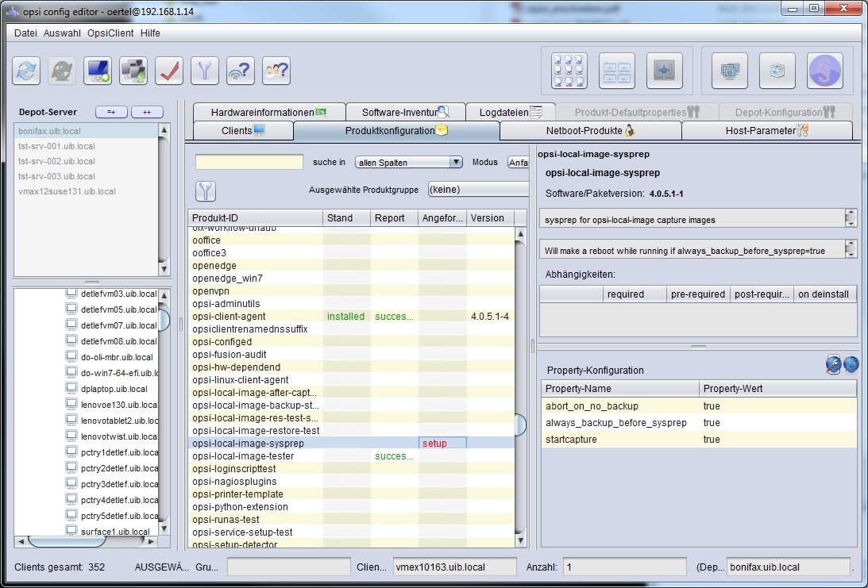This screenshot has height=588, width=868.
Task: Click the globe with wrench property icon
Action: [833, 364]
